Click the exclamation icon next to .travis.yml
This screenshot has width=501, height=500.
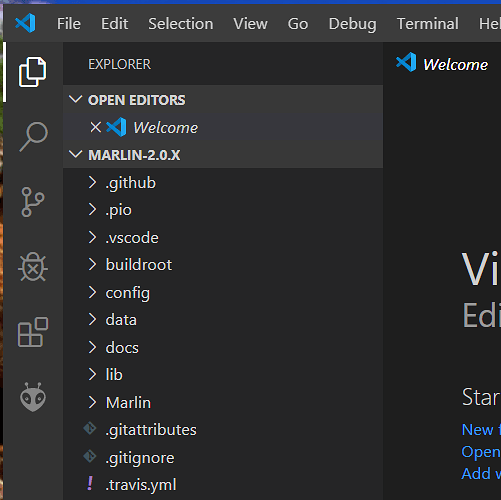[90, 483]
